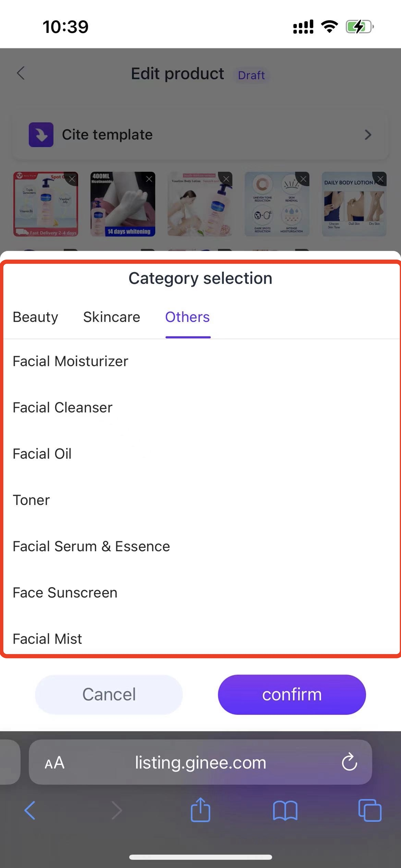Tap the Safari back arrow
Screen dimensions: 401x868
(30, 810)
